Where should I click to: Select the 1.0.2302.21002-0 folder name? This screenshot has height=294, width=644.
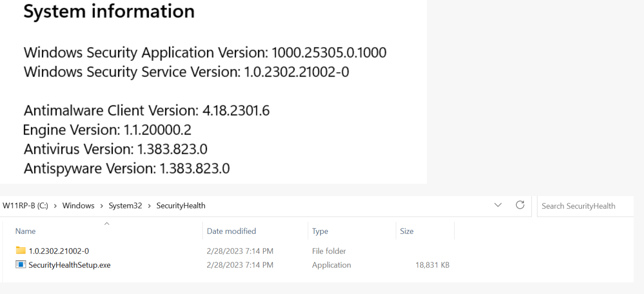(x=59, y=251)
